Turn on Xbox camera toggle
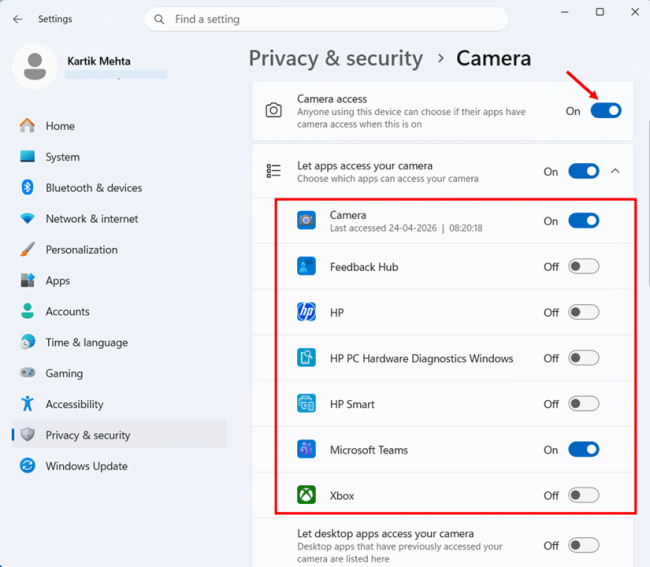 click(583, 495)
